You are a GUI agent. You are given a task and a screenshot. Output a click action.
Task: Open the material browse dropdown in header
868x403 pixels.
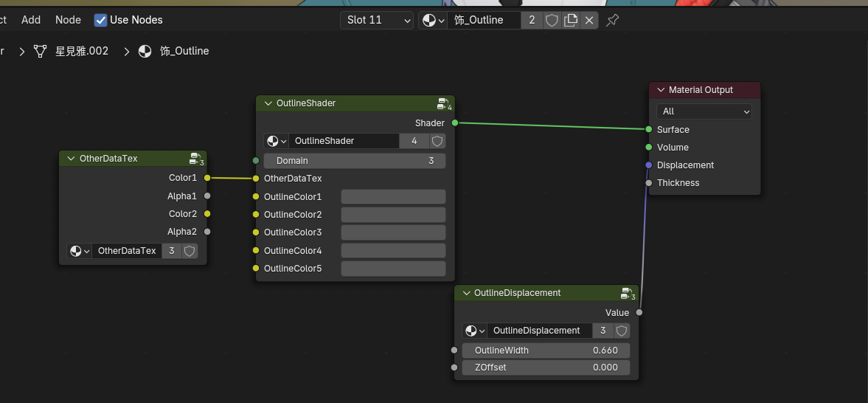coord(433,20)
